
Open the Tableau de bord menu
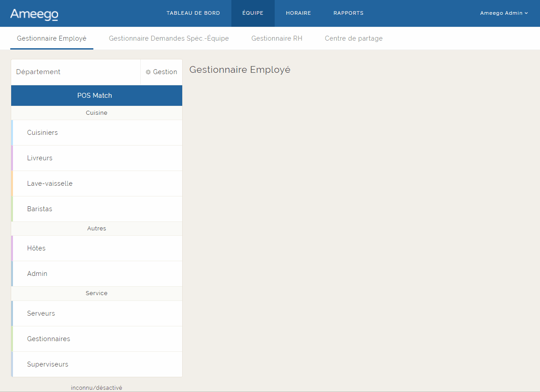tap(193, 13)
